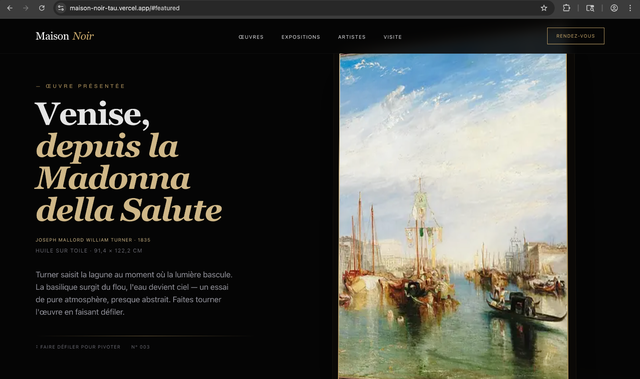Image resolution: width=640 pixels, height=379 pixels.
Task: Open the VISITE navigation item
Action: (393, 37)
